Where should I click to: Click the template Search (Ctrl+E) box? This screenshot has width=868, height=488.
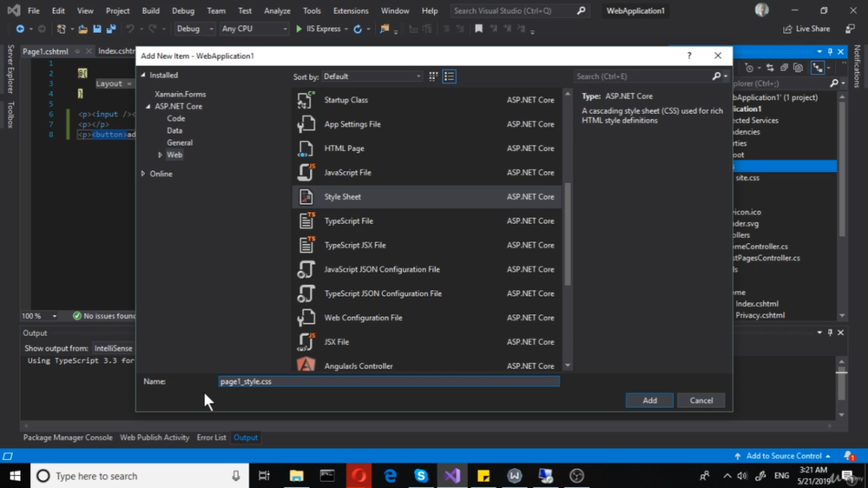(644, 76)
